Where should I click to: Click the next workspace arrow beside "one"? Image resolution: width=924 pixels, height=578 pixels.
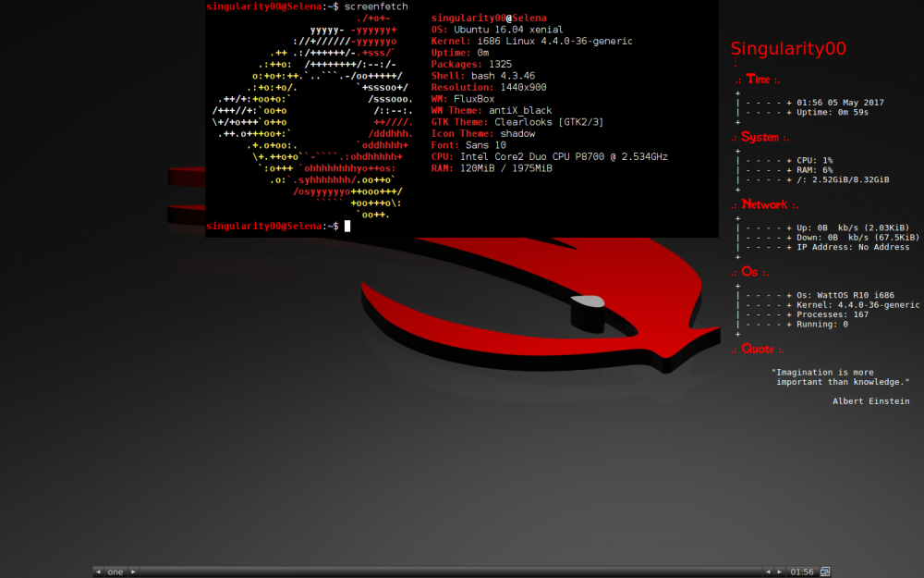pos(133,572)
